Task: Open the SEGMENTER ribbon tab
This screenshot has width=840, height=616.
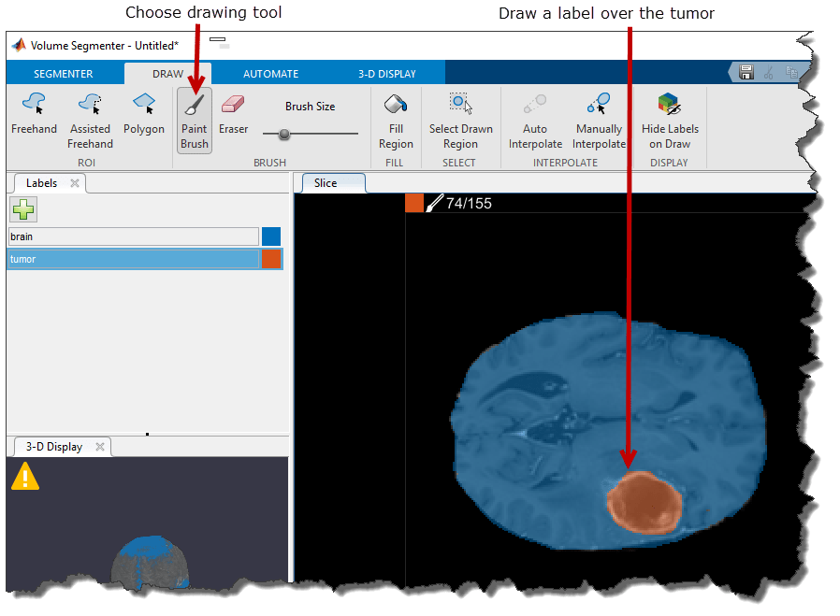Action: (64, 74)
